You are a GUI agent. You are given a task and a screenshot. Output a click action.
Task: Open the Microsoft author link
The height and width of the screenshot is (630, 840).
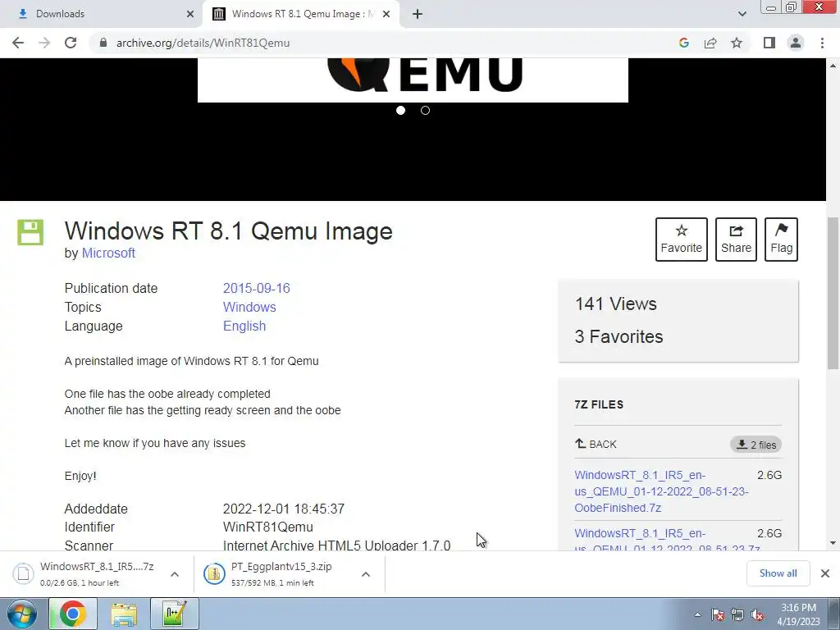pos(108,253)
